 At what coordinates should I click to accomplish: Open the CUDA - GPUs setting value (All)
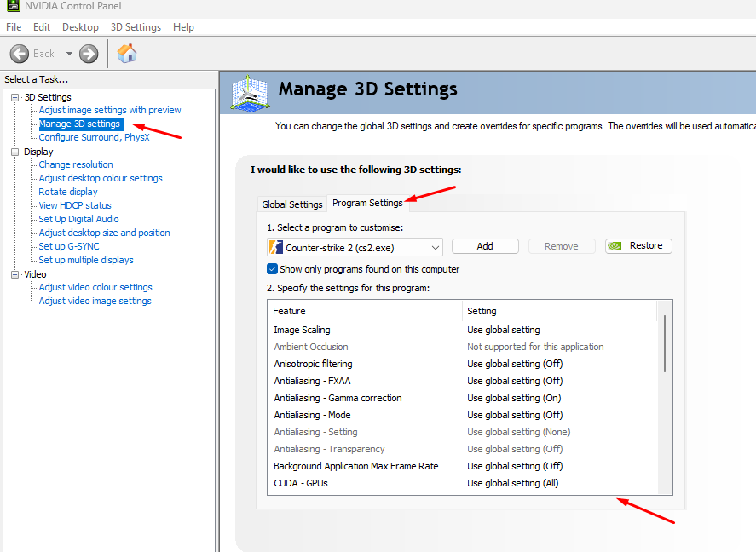click(512, 483)
